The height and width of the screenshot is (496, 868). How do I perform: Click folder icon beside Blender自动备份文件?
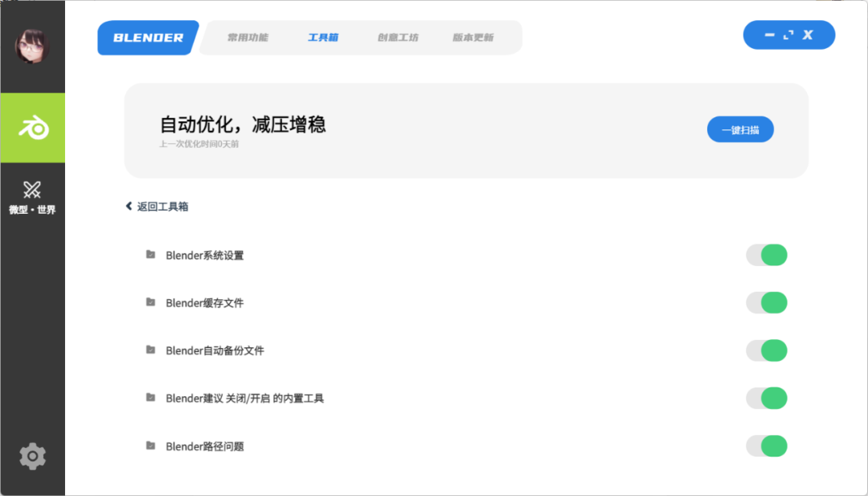150,350
